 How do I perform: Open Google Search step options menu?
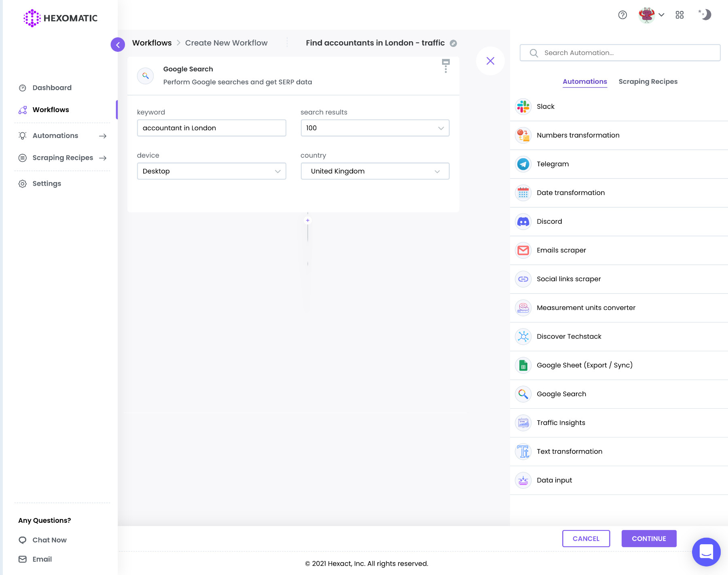[446, 66]
